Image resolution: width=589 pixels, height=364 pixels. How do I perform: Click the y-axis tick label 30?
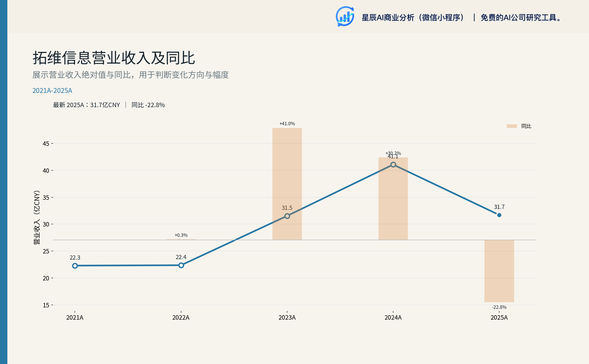click(x=46, y=224)
